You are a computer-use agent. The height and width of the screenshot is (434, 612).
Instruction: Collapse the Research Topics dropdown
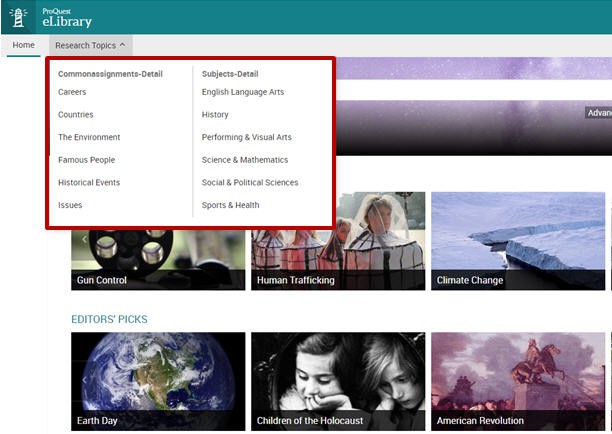click(90, 45)
